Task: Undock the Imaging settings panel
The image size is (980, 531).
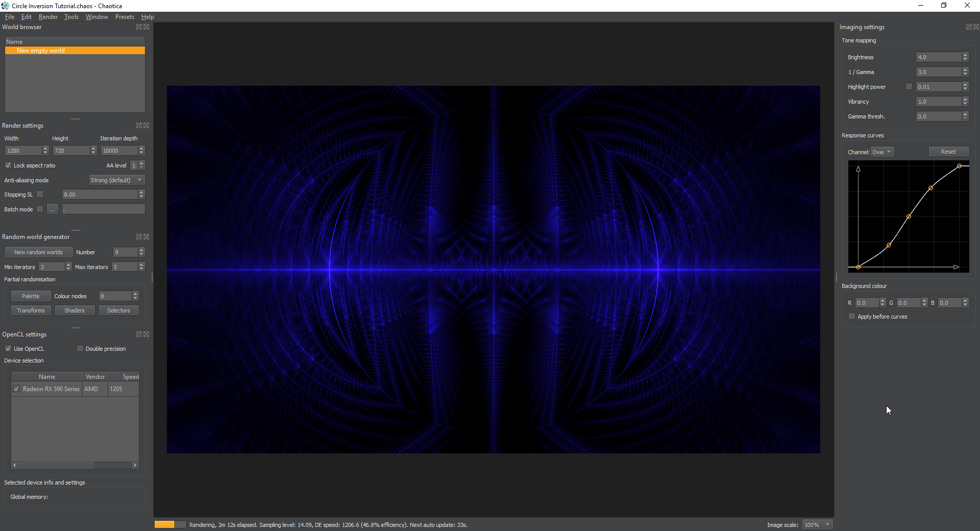Action: (968, 27)
